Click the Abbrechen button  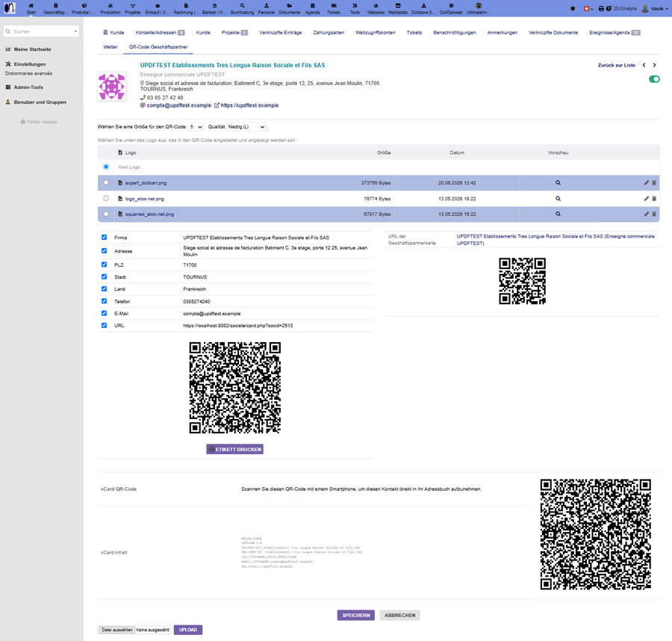pyautogui.click(x=400, y=616)
